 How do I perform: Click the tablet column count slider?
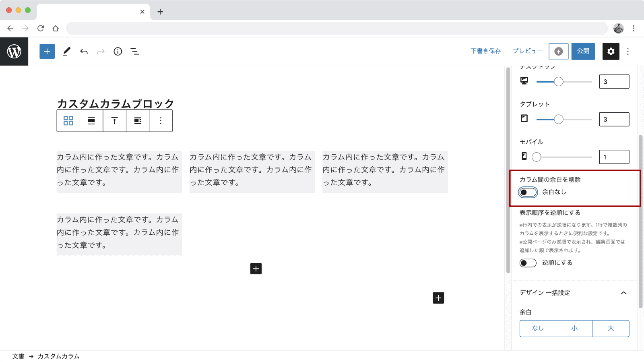(x=564, y=119)
